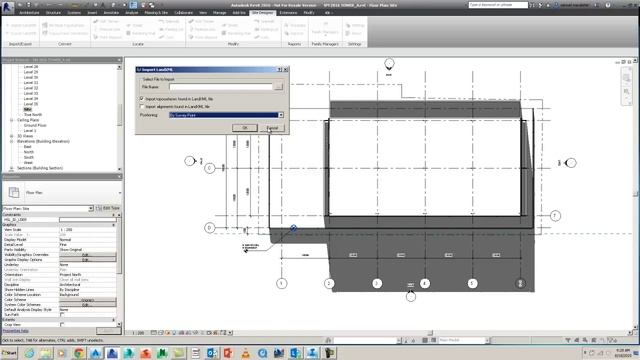Image resolution: width=640 pixels, height=360 pixels.
Task: Click help button in Import LandXML dialog
Action: (x=280, y=70)
